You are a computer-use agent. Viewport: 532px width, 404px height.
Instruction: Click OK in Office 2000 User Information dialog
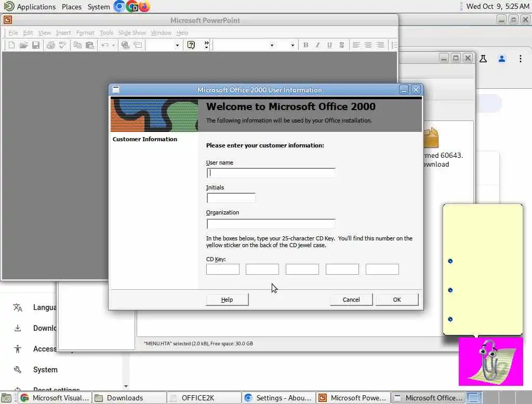[x=397, y=300]
